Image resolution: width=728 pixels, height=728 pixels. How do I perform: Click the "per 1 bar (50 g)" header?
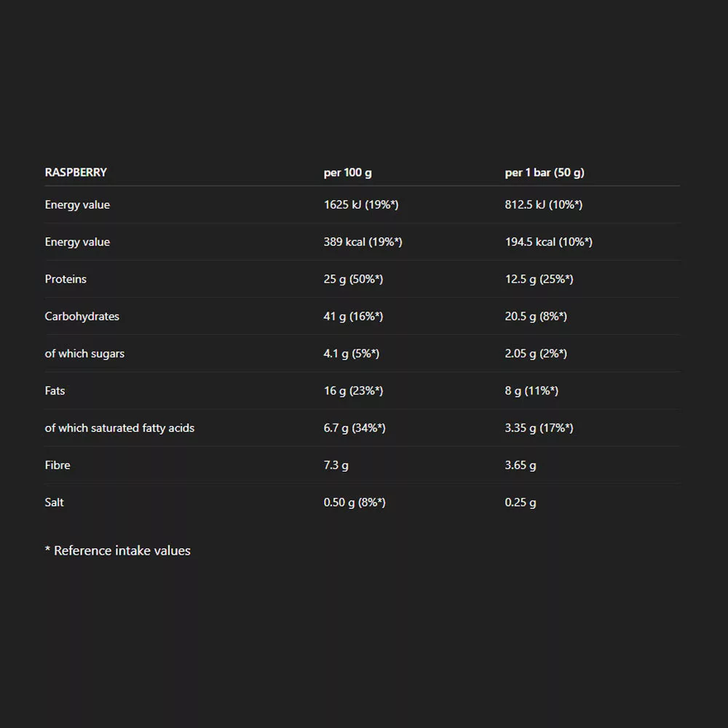(x=544, y=173)
